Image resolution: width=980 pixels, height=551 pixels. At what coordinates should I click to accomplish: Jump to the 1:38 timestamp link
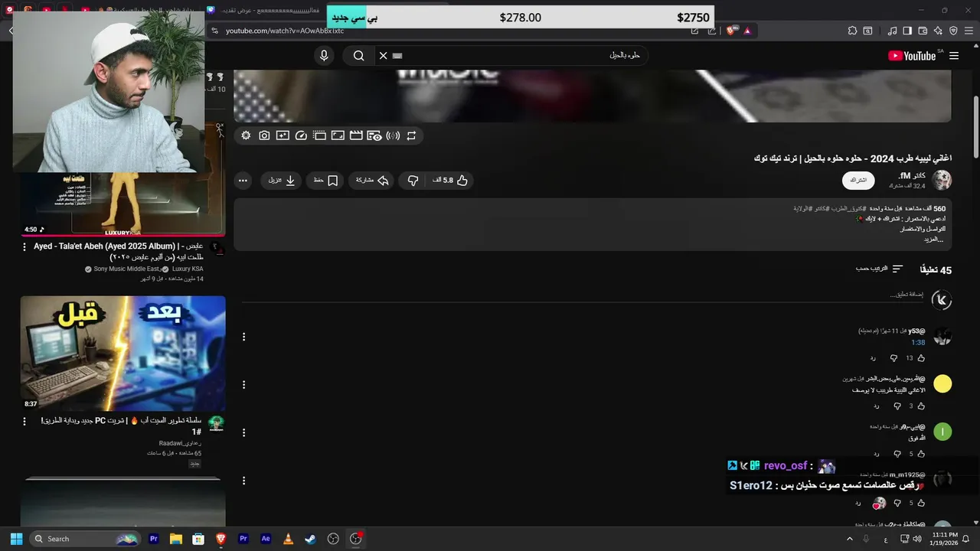point(918,343)
